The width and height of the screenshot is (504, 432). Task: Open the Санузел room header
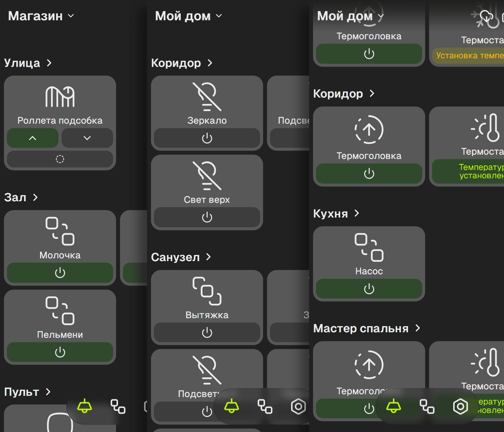click(181, 257)
